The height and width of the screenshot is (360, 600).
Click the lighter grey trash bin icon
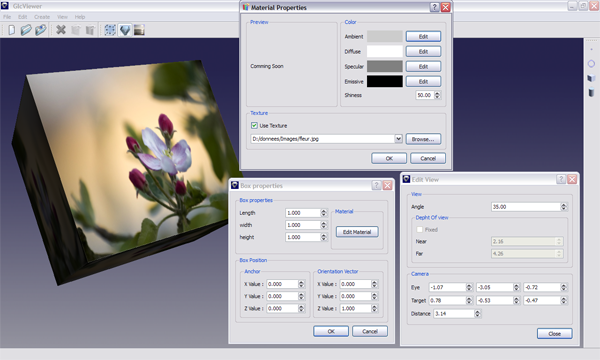(76, 30)
